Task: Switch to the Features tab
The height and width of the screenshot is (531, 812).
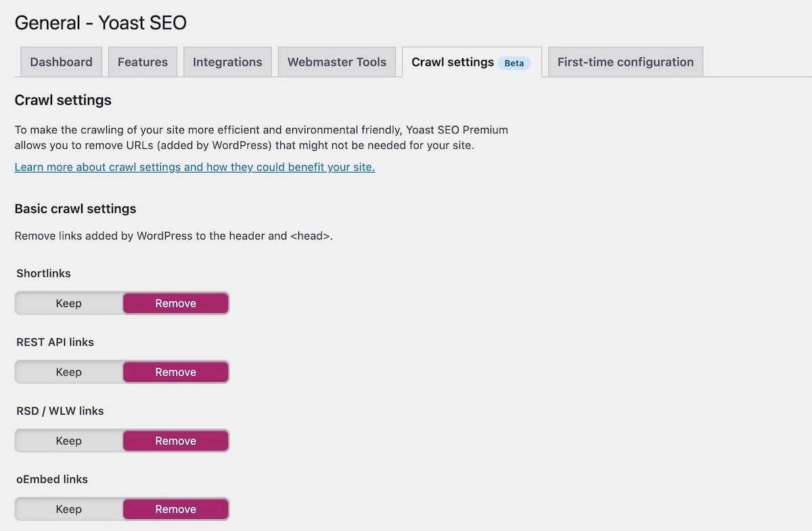Action: pos(143,62)
